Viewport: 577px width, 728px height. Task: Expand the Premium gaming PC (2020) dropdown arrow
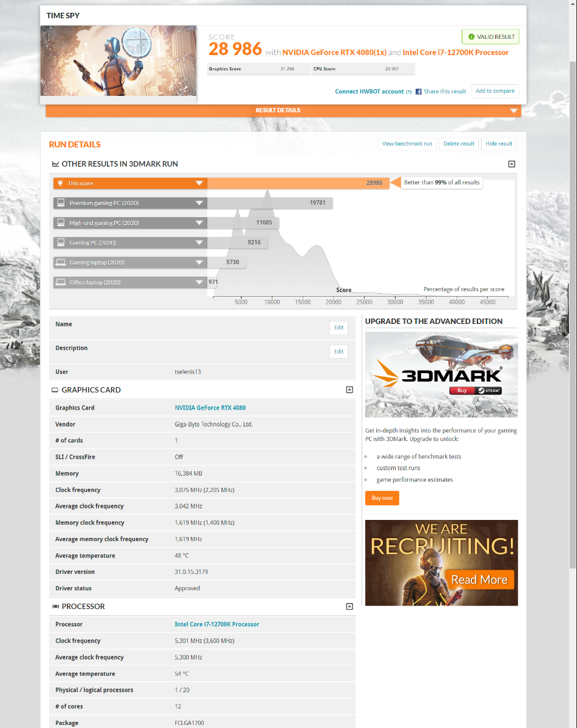199,203
